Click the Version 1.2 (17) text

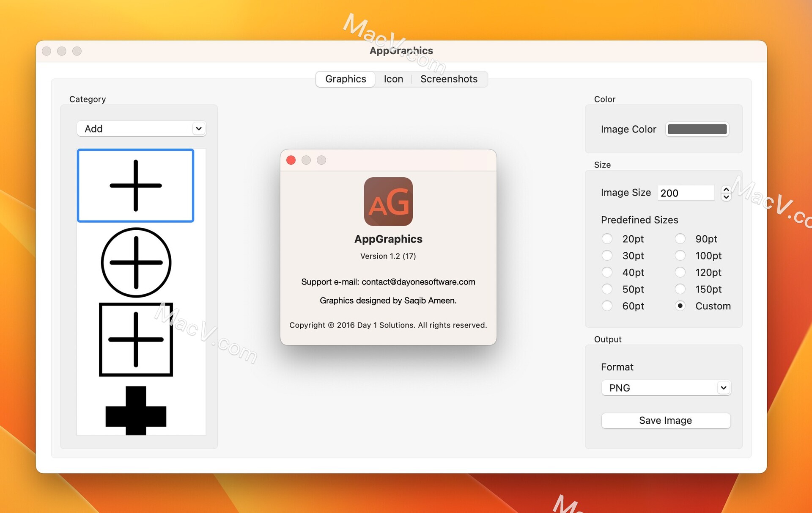point(388,256)
